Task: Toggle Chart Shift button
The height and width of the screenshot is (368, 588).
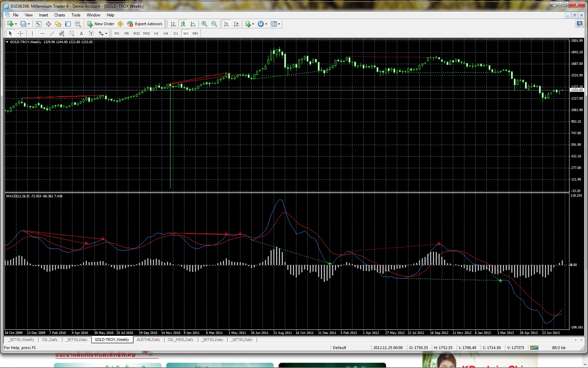Action: point(236,24)
